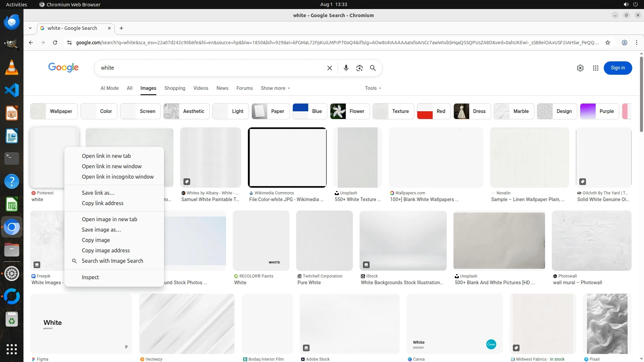Click the search by image camera icon

[x=359, y=68]
